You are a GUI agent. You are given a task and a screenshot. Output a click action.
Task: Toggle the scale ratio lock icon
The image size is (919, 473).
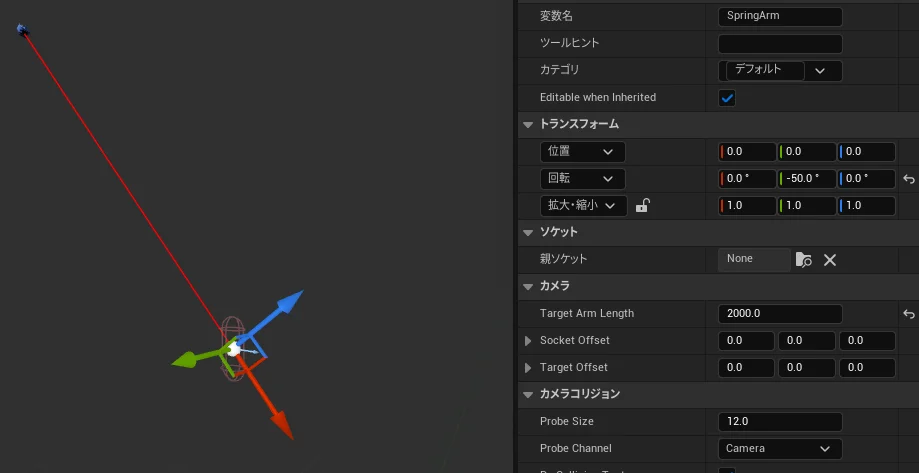[x=643, y=206]
